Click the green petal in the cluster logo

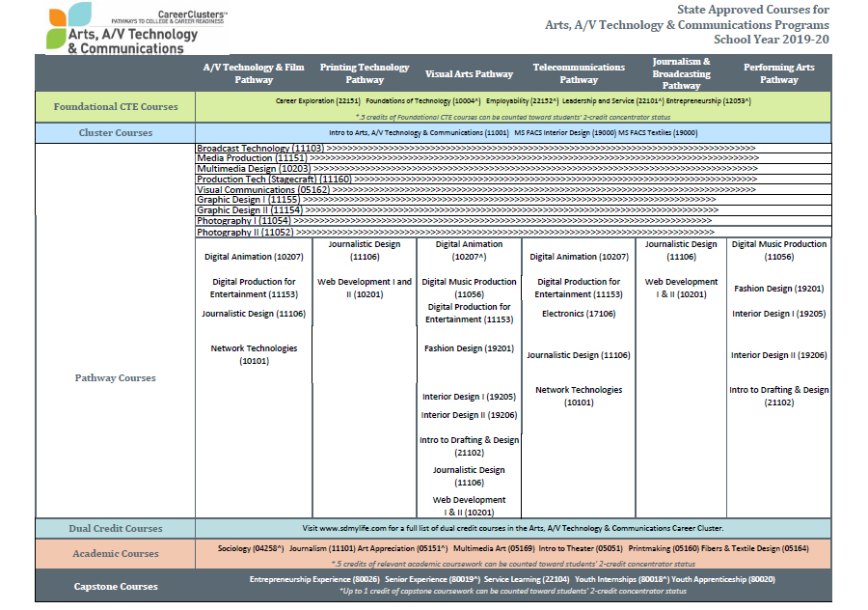click(56, 39)
